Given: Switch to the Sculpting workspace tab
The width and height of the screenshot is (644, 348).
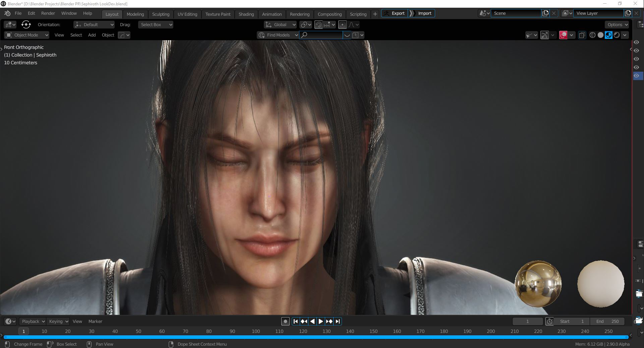Looking at the screenshot, I should tap(161, 14).
